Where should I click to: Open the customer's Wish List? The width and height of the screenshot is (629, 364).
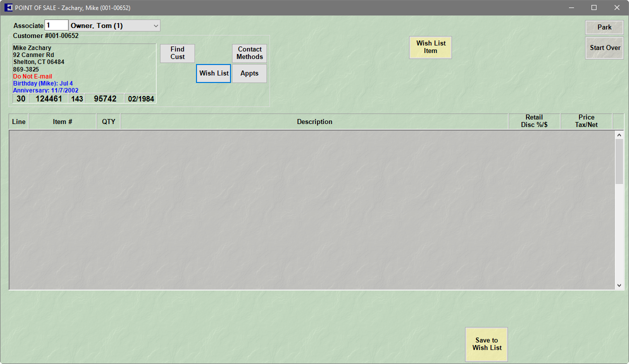[213, 73]
